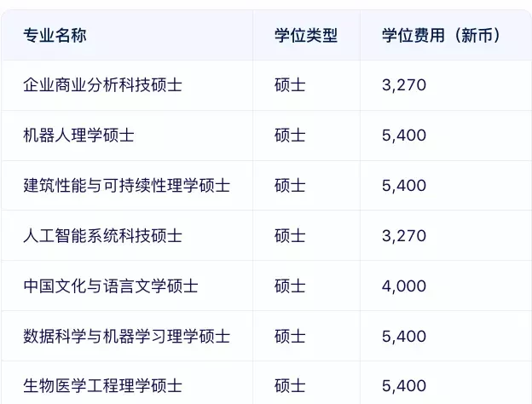
Task: Click the 5,400 fee for 生物医学工程理学硕士
Action: (404, 386)
